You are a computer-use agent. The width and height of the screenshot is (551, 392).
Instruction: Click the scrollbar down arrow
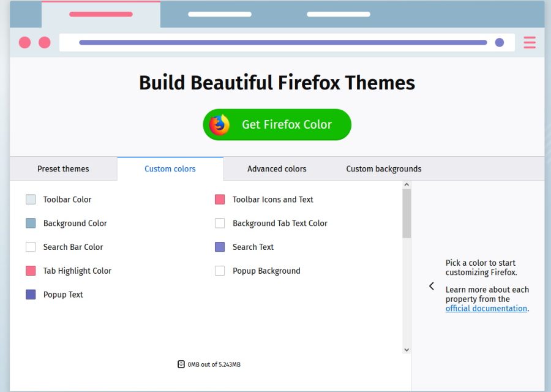tap(407, 350)
